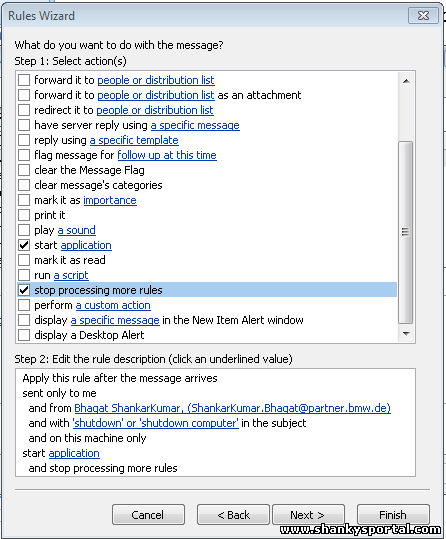Click the Next > button
446x539 pixels.
coord(308,515)
